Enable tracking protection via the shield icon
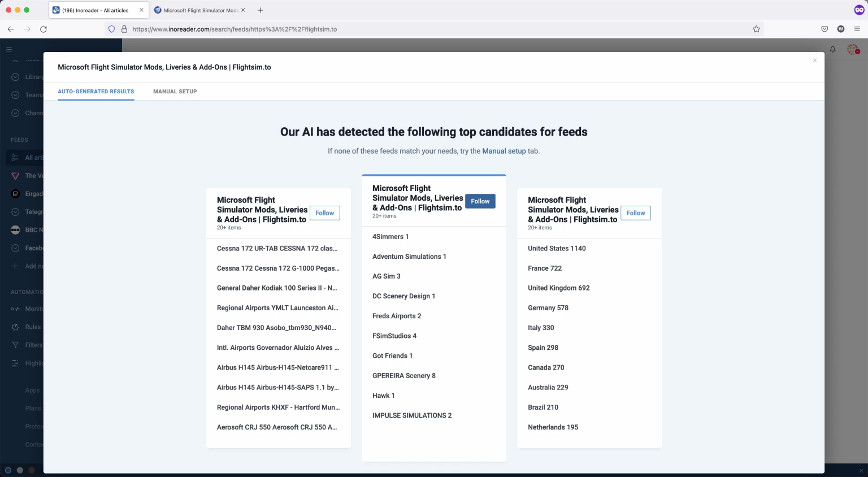This screenshot has width=868, height=477. (111, 29)
